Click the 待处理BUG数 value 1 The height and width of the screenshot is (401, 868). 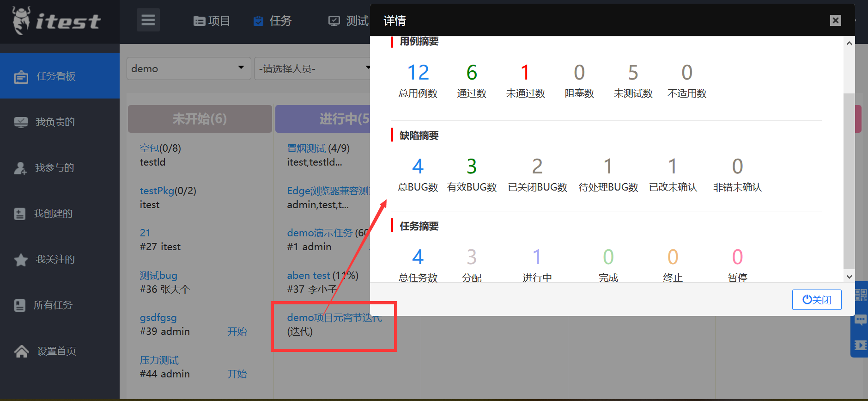(x=608, y=167)
